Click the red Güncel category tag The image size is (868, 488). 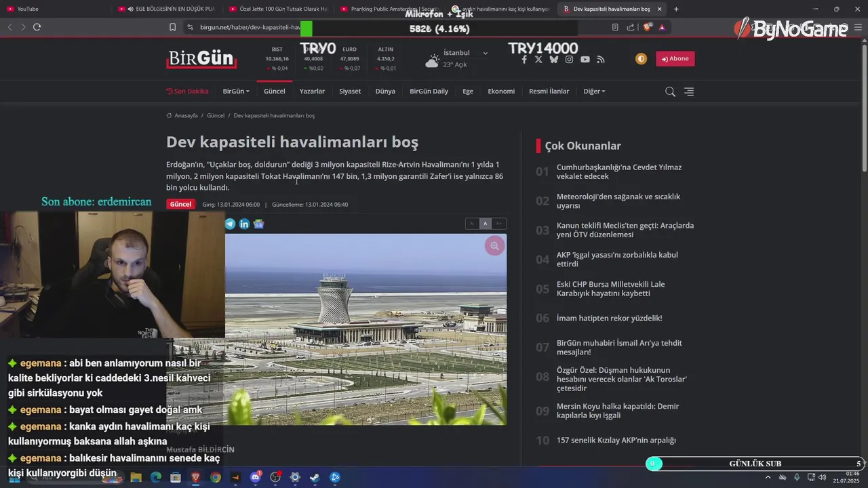(x=180, y=204)
